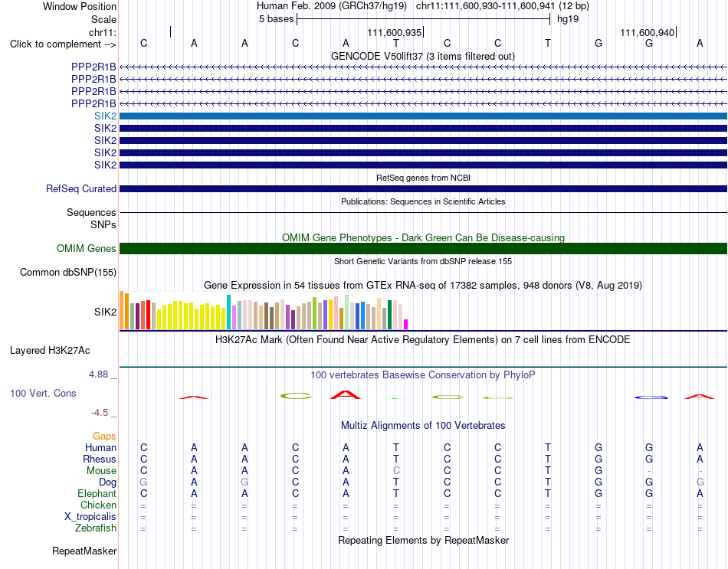
Task: Click the SIK2 label beside the GTEx bar chart
Action: (x=106, y=312)
